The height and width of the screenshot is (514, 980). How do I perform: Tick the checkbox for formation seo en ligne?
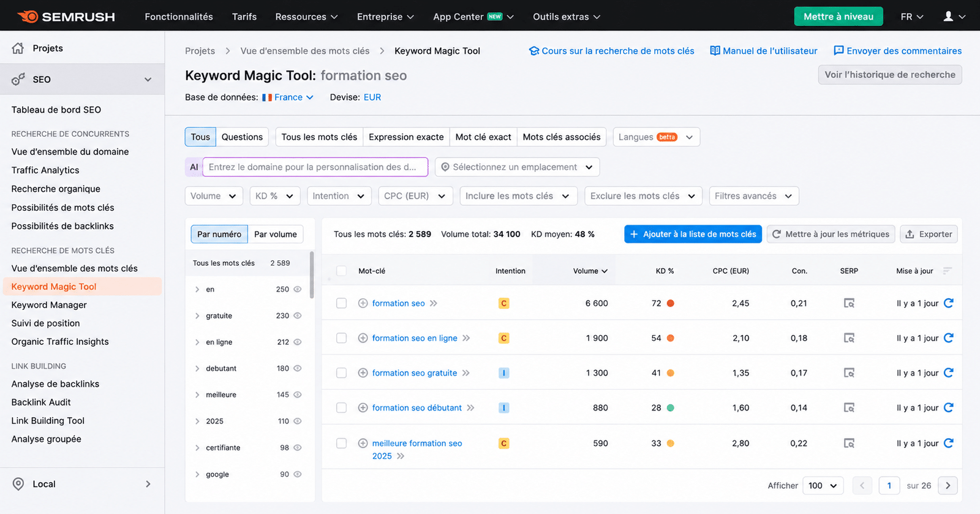[342, 338]
